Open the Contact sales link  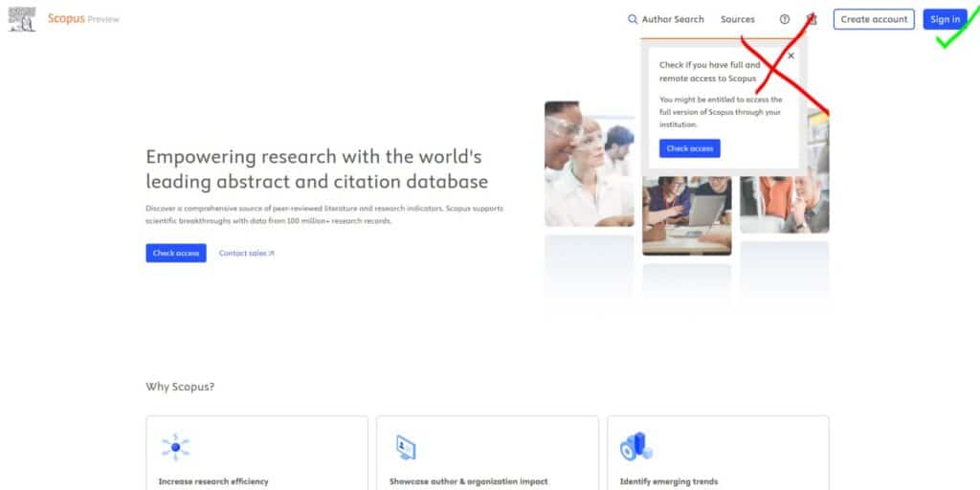point(246,253)
